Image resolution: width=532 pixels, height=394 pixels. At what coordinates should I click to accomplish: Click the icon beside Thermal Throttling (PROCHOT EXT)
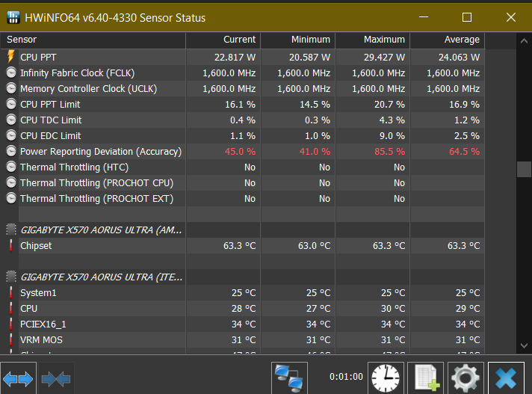(x=11, y=199)
